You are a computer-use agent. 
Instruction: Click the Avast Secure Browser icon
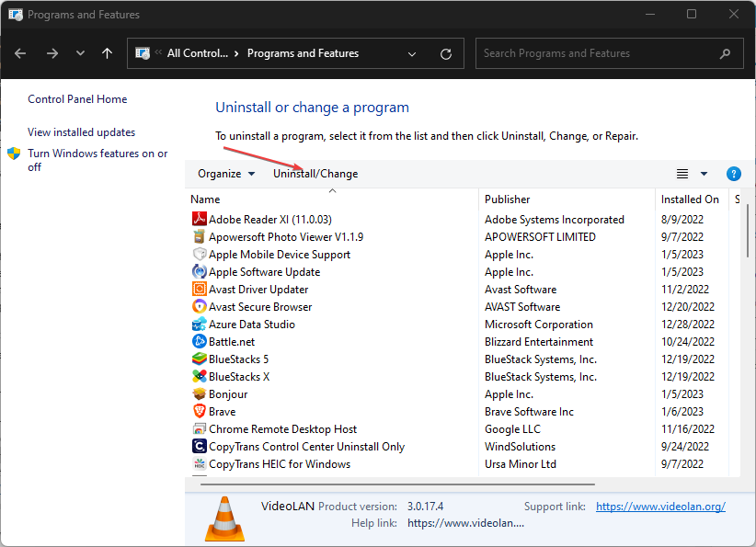pos(200,306)
